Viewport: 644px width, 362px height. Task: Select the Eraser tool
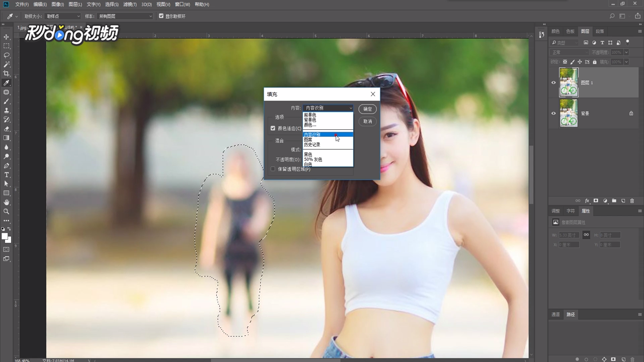click(7, 129)
